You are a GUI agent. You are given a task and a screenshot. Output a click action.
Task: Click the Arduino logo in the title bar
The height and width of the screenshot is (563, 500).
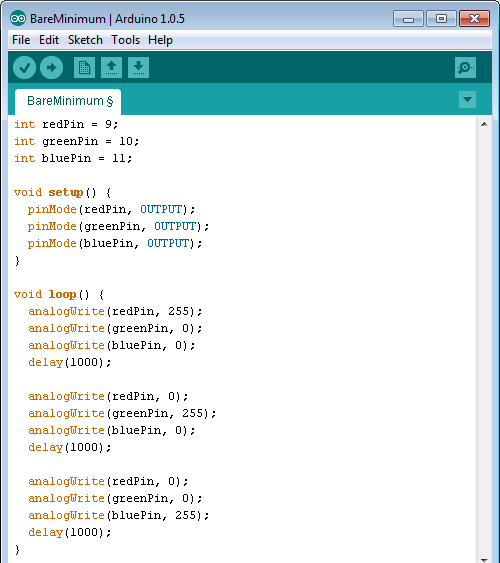[x=18, y=19]
